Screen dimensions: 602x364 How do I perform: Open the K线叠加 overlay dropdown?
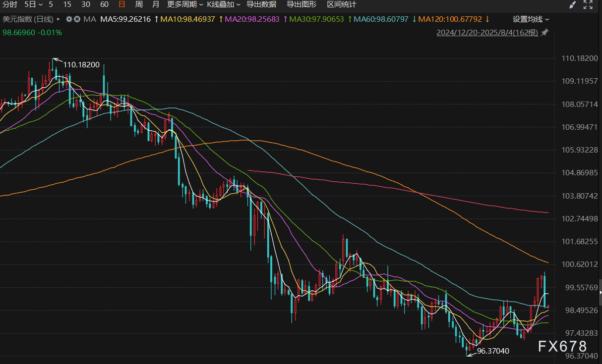tap(224, 4)
